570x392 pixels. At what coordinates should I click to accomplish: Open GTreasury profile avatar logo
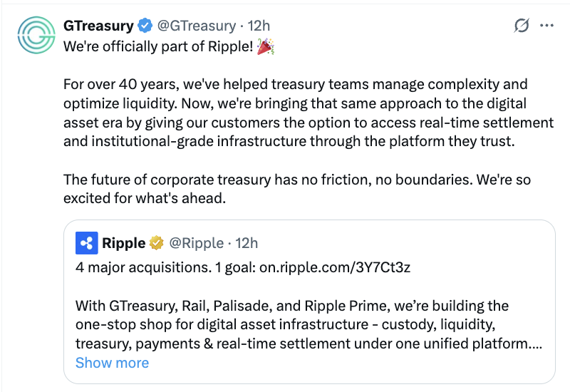coord(36,35)
